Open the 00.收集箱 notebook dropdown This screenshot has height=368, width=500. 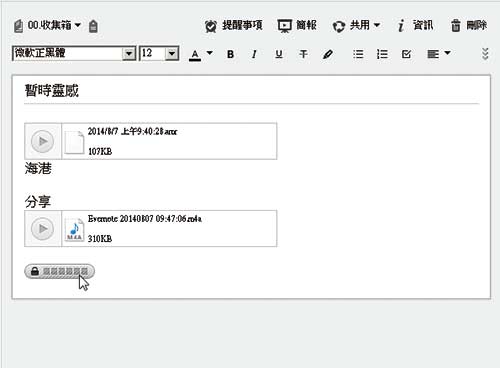tap(47, 25)
